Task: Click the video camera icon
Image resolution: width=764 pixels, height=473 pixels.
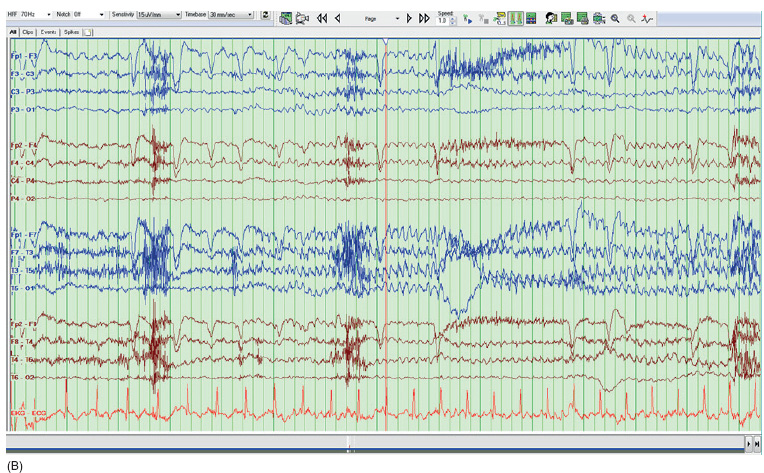Action: (x=302, y=18)
